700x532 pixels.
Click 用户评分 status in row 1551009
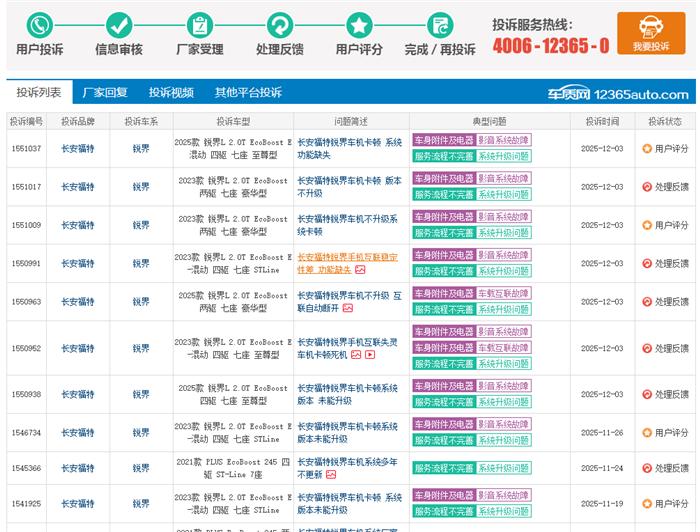tap(665, 225)
